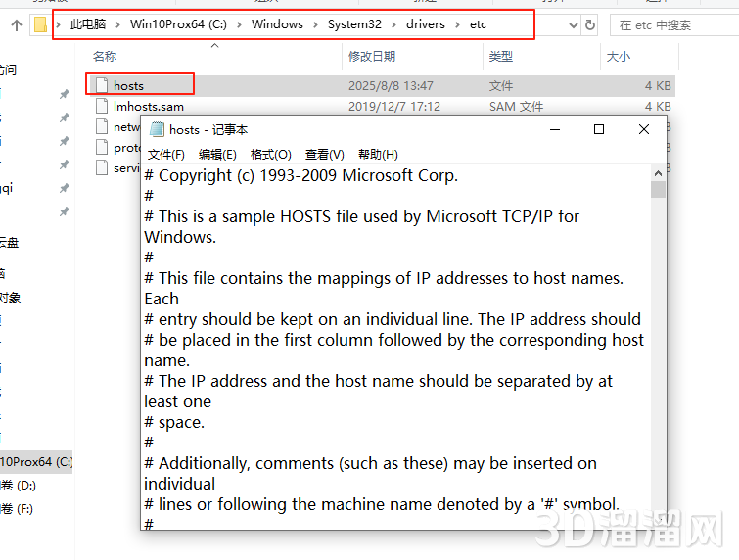Close the hosts Notepad window
The width and height of the screenshot is (739, 560).
[644, 129]
